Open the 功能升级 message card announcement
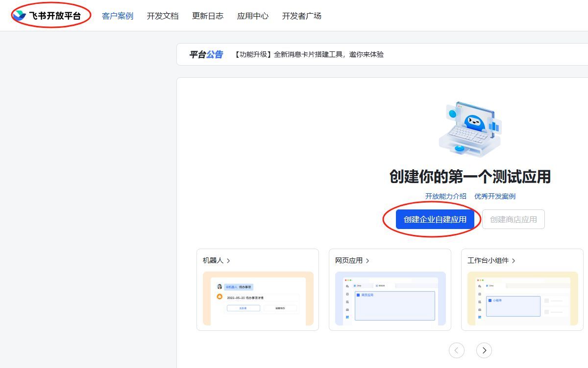This screenshot has height=368, width=588. (x=309, y=54)
